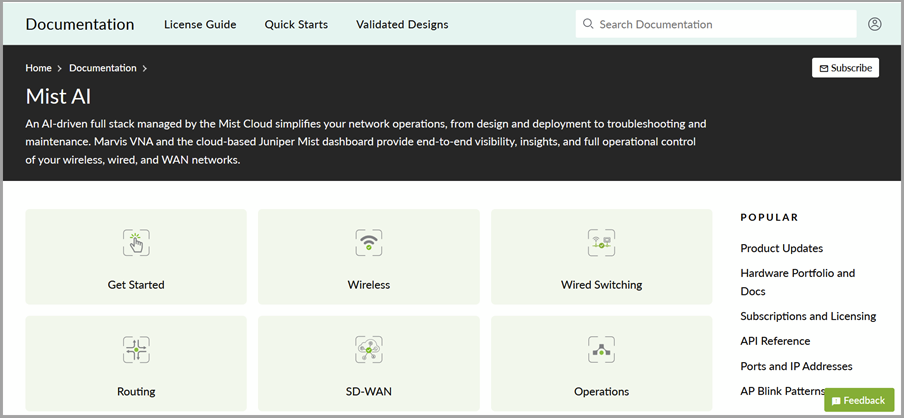Image resolution: width=904 pixels, height=418 pixels.
Task: Open AP Blink Patterns link
Action: click(782, 391)
